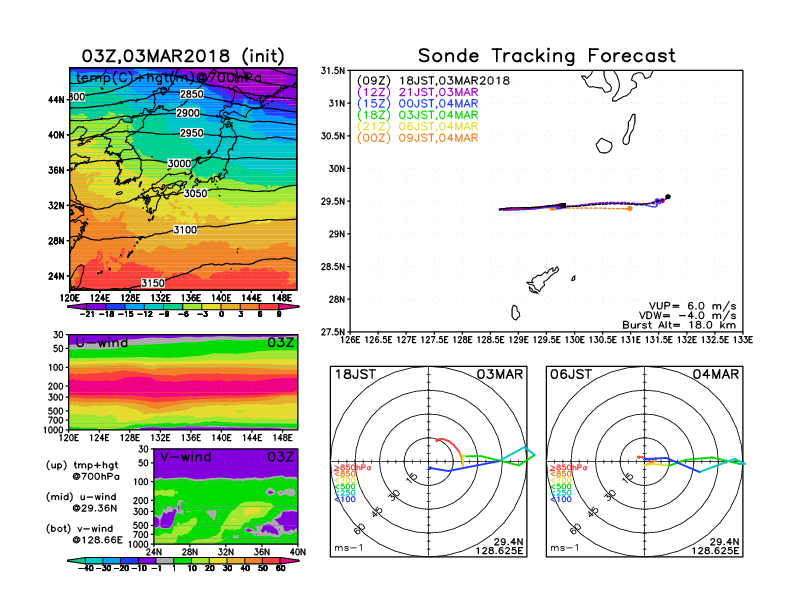Select the purple "(12Z) 21JST,03MAR" legend entry
Image resolution: width=792 pixels, height=612 pixels.
click(x=417, y=92)
